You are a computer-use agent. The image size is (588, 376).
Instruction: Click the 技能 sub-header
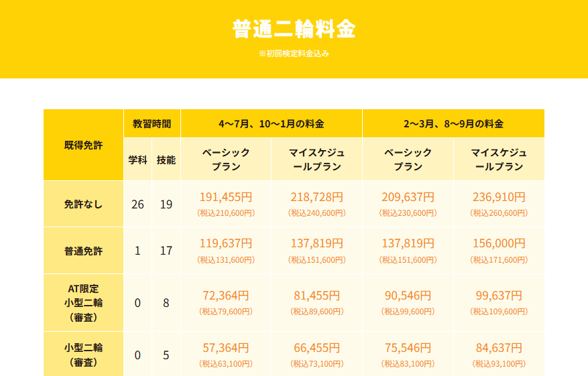[166, 160]
